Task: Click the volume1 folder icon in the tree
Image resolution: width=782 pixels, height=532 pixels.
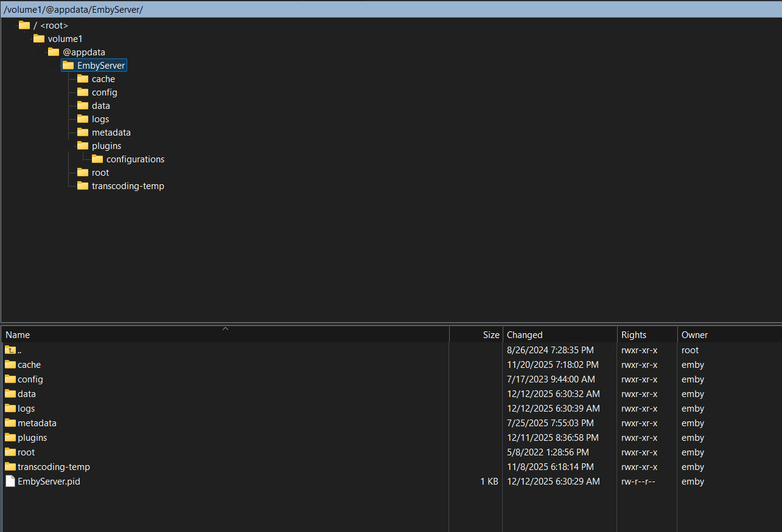Action: 39,38
